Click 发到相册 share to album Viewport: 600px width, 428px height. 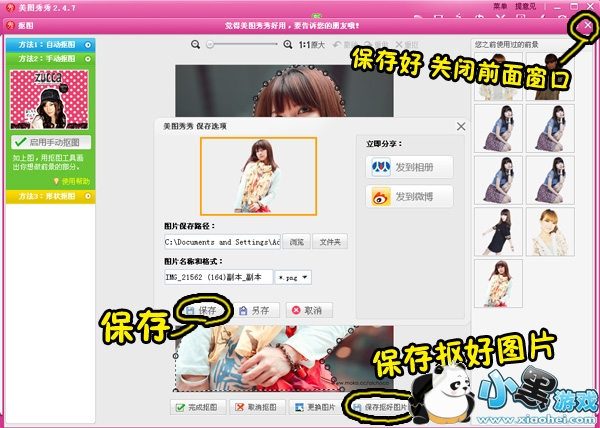click(409, 167)
